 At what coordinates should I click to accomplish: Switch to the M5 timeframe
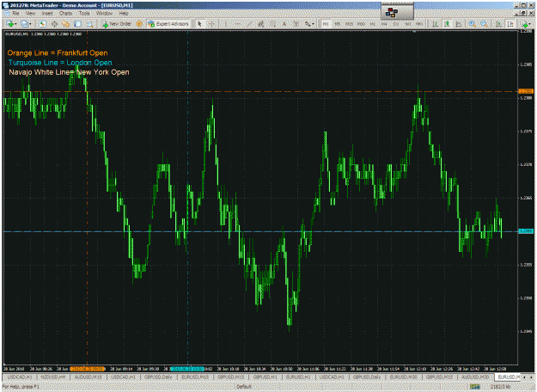[x=338, y=24]
